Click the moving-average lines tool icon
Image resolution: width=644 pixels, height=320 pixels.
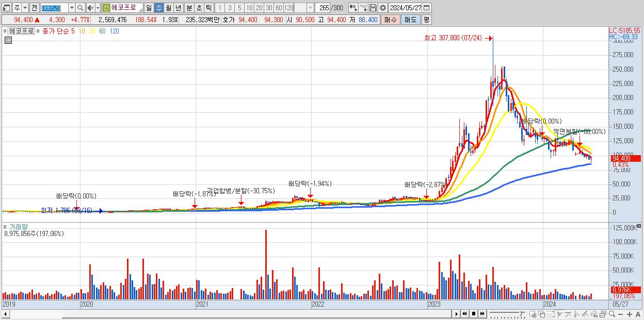[568, 314]
